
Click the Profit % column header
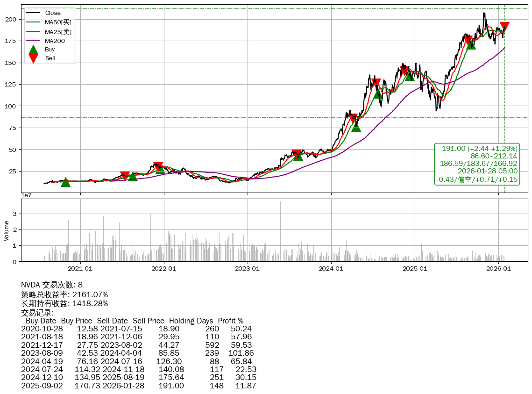pyautogui.click(x=230, y=321)
